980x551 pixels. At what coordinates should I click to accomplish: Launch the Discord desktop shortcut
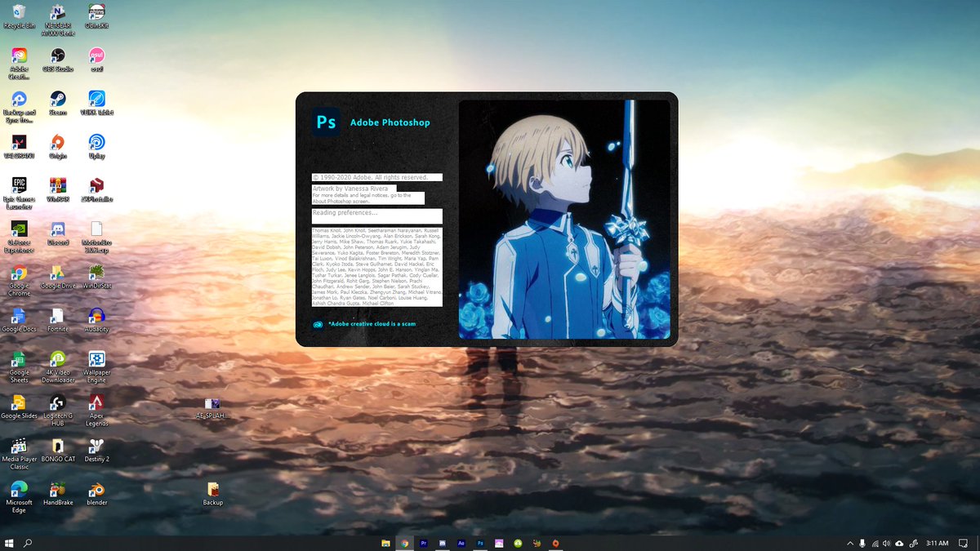(x=58, y=229)
